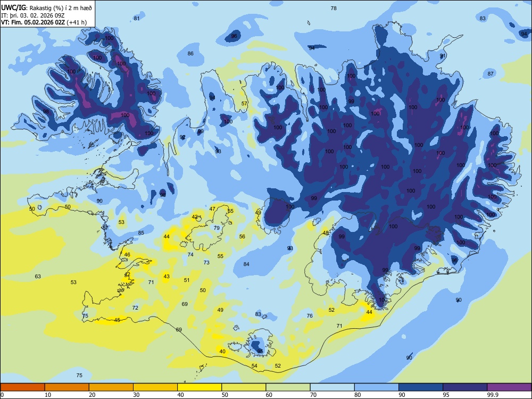The width and height of the screenshot is (532, 399).
Task: Click the '10' legend tick label
Action: (x=48, y=395)
